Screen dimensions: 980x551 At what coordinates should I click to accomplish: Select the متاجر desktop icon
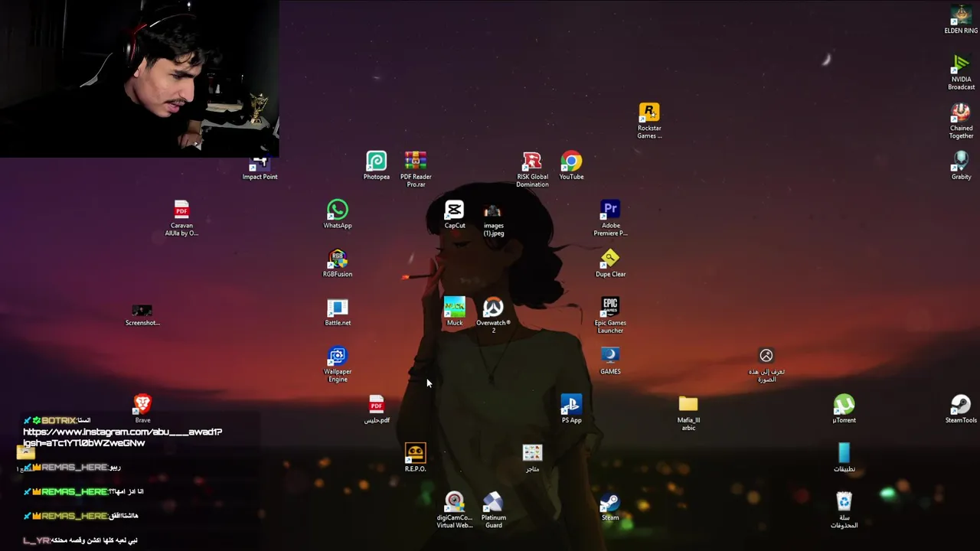point(532,458)
